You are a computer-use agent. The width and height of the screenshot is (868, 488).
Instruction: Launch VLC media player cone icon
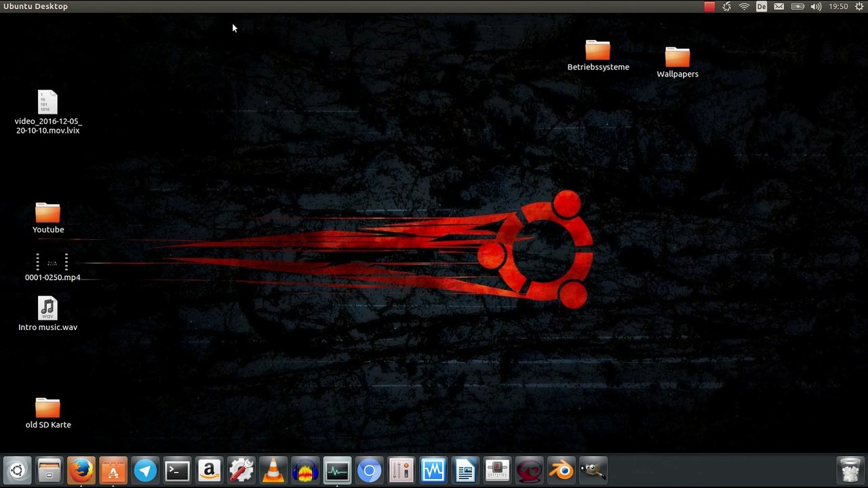tap(273, 470)
